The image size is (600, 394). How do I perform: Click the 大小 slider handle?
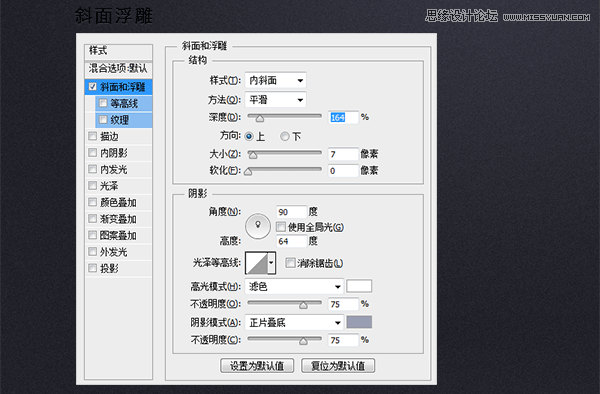[x=253, y=155]
